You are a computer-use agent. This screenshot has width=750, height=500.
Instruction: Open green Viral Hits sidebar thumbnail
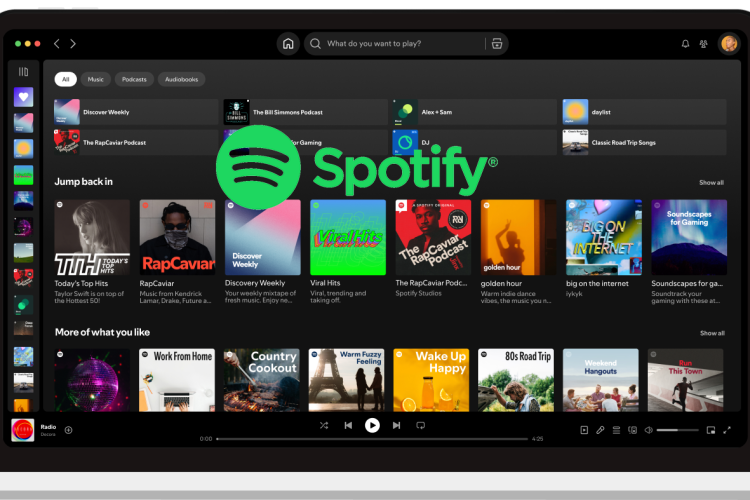click(23, 175)
